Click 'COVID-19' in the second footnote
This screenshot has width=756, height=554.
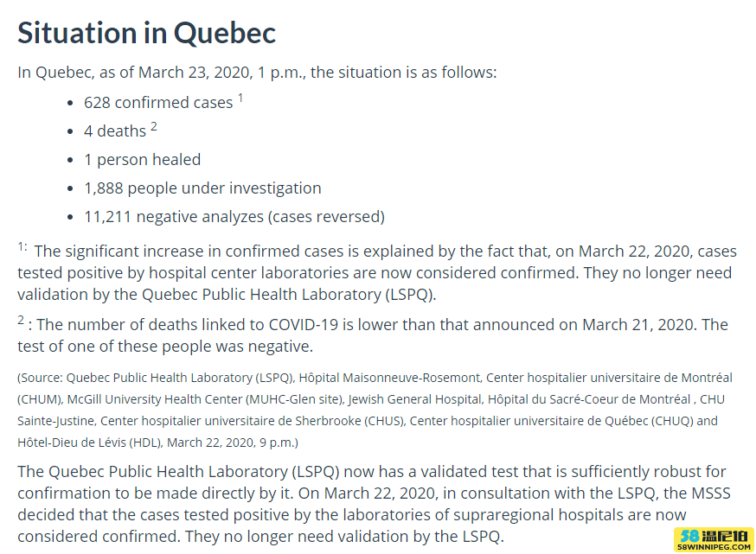click(304, 325)
